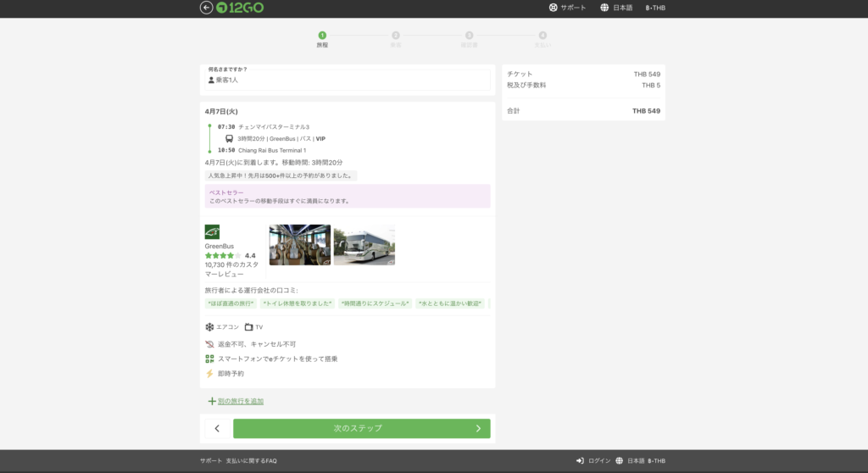Click the "時間通りにスケジュール" review tag
This screenshot has height=473, width=868.
(x=376, y=303)
